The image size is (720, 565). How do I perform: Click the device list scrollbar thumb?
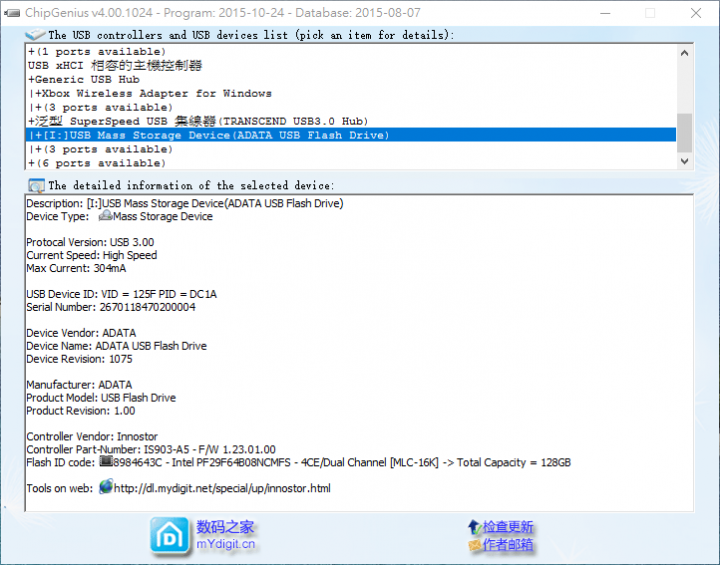click(684, 133)
